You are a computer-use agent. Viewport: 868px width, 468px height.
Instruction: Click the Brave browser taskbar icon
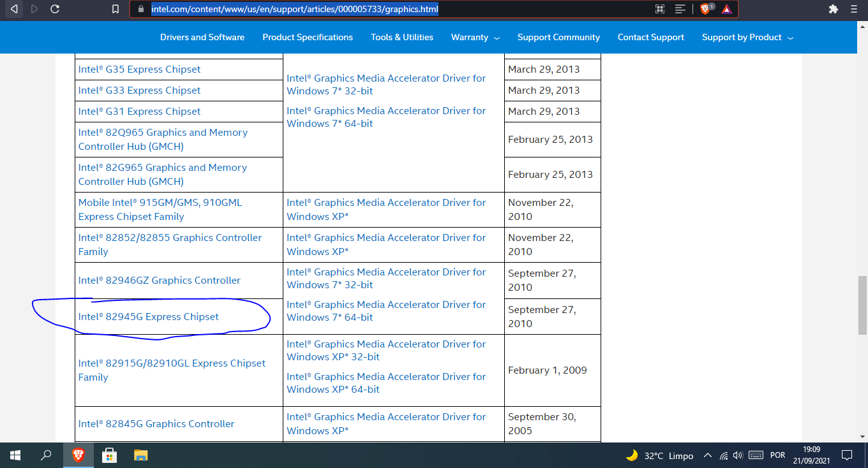(x=78, y=455)
